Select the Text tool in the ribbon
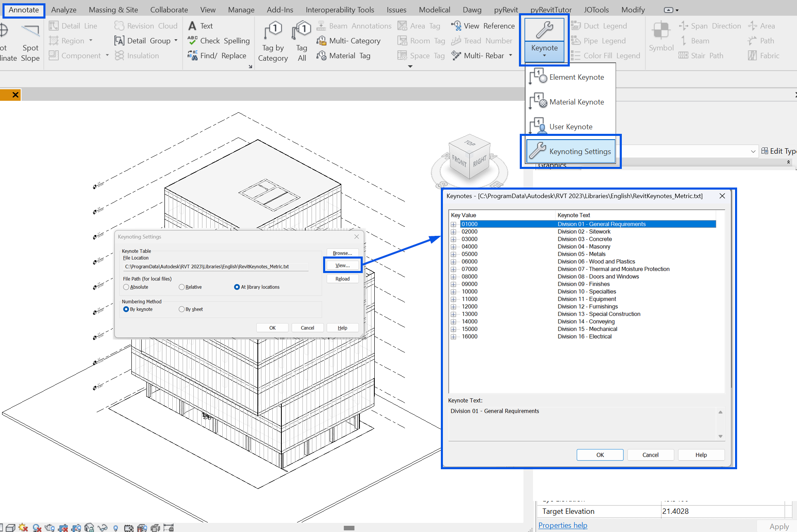This screenshot has width=797, height=532. (200, 26)
